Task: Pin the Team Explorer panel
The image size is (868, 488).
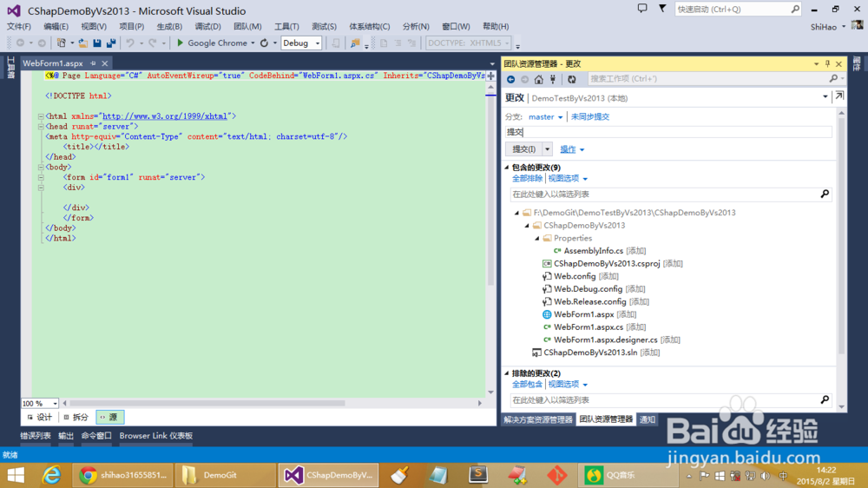Action: click(827, 63)
